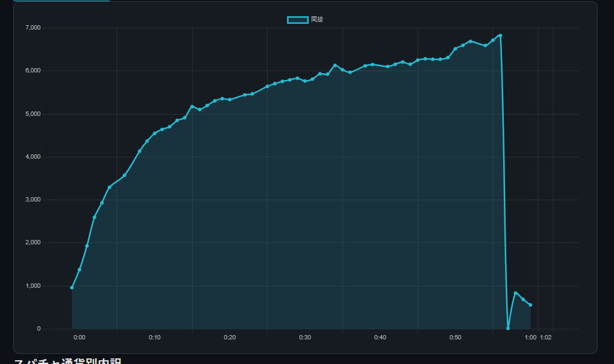Click the 3,000 y-axis label
Screen dimensions: 614x364
click(x=33, y=200)
